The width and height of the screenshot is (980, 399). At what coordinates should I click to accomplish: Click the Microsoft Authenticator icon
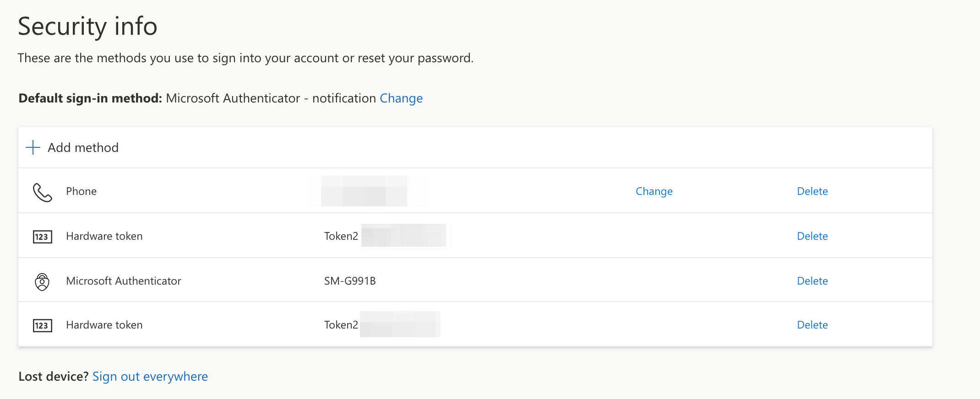click(42, 281)
